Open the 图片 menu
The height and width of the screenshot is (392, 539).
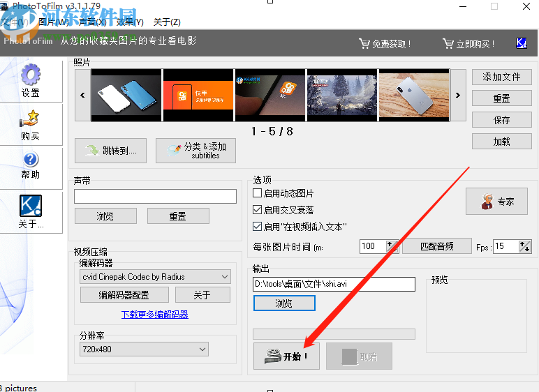click(54, 22)
